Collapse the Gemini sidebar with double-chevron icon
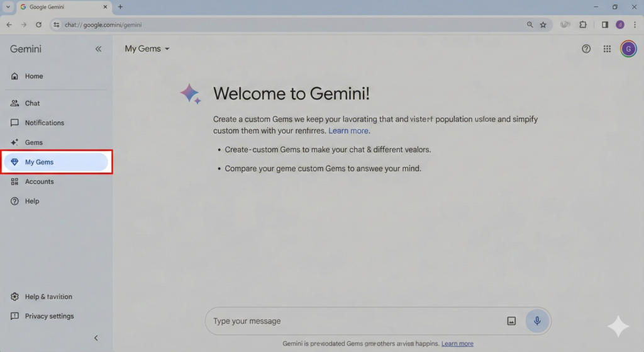Viewport: 644px width, 352px height. pos(98,49)
